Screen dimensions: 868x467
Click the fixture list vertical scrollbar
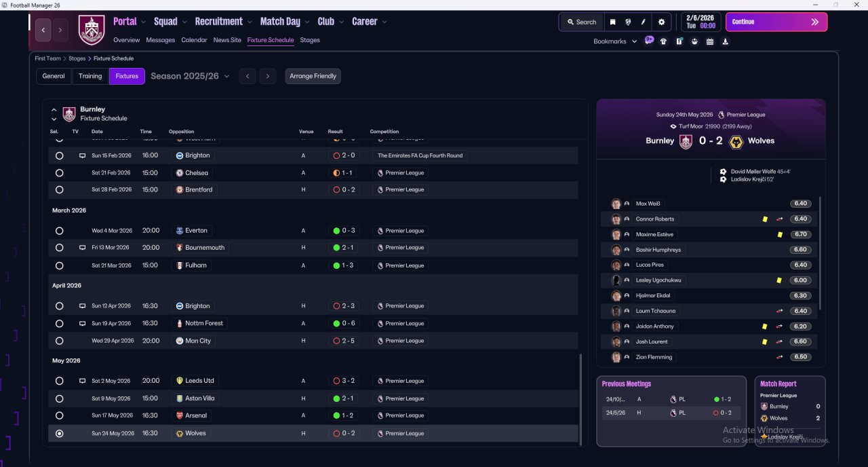click(581, 398)
